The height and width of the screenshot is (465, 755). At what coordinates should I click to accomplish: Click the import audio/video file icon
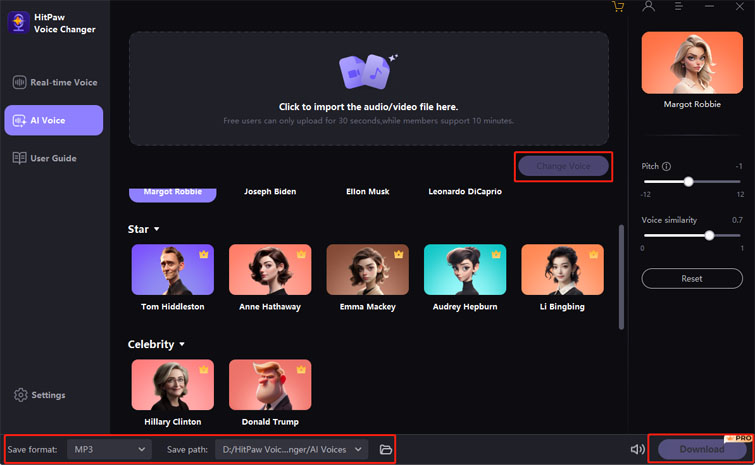[x=368, y=72]
